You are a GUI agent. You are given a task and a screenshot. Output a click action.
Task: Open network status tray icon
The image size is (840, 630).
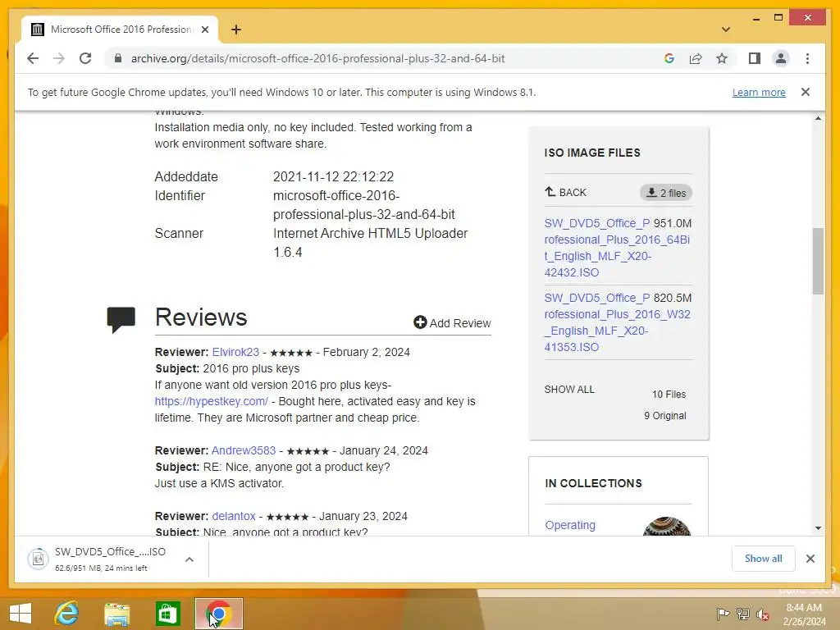click(x=743, y=614)
